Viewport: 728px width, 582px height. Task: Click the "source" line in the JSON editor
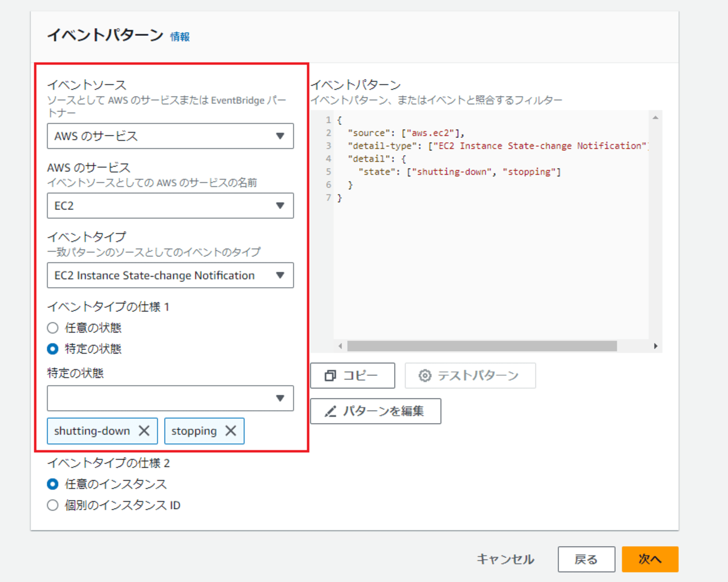pyautogui.click(x=406, y=133)
